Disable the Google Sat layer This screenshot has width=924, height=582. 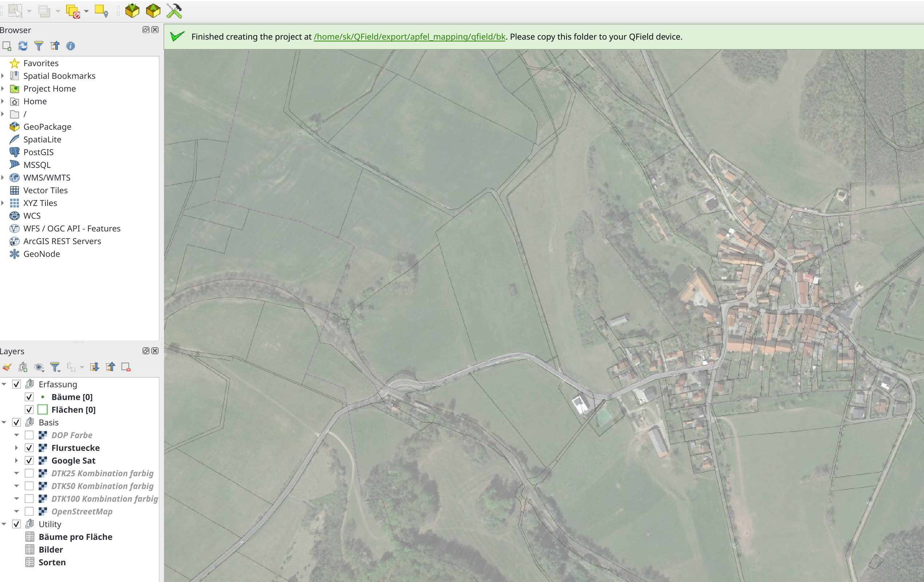coord(29,460)
